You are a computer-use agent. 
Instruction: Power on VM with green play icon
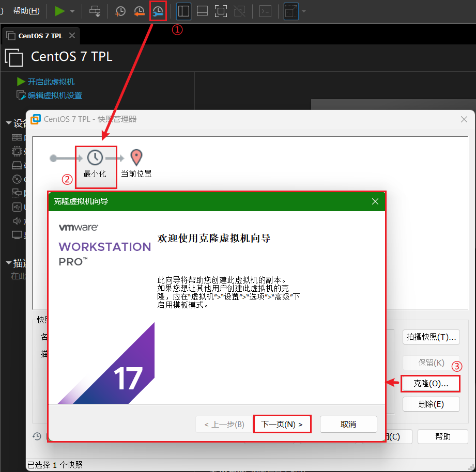tap(59, 11)
